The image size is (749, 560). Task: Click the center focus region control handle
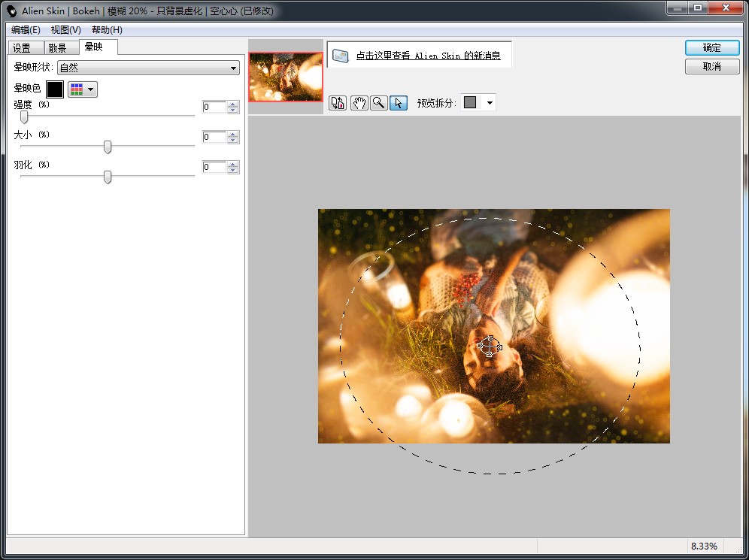click(490, 347)
